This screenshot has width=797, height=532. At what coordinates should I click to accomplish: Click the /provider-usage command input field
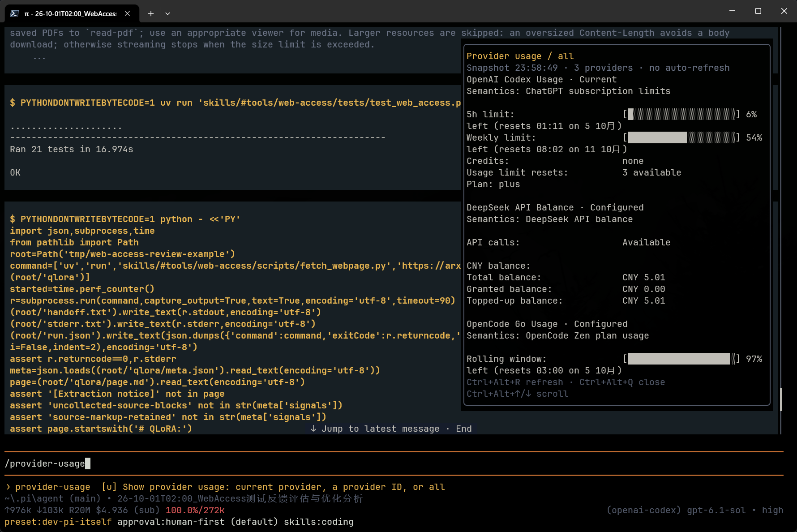point(394,463)
